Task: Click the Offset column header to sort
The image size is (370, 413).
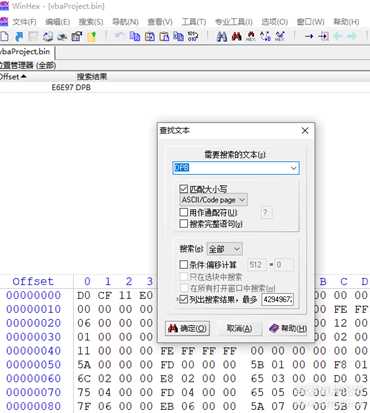Action: point(13,77)
